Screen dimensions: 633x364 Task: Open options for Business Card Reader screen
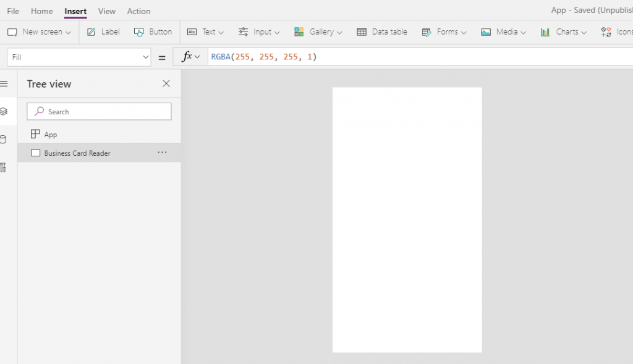(162, 153)
